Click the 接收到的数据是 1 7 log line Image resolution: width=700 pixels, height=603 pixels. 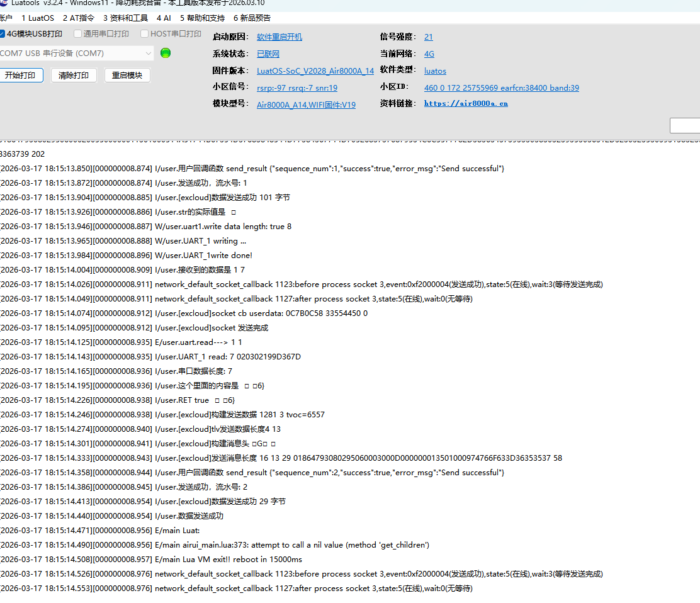[x=122, y=269]
